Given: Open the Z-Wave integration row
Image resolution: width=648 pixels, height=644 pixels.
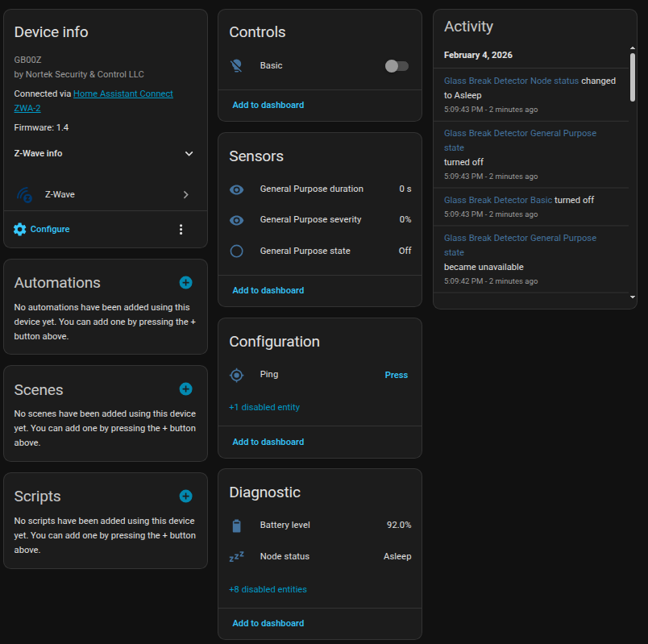Looking at the screenshot, I should 105,195.
